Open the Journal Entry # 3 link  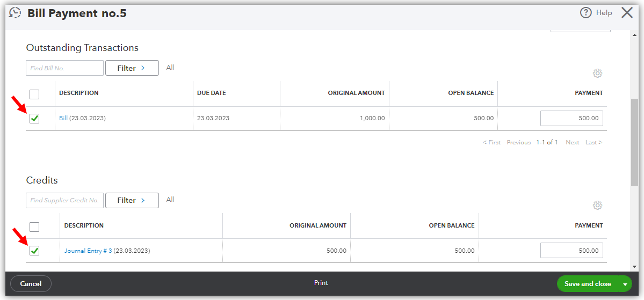(88, 251)
